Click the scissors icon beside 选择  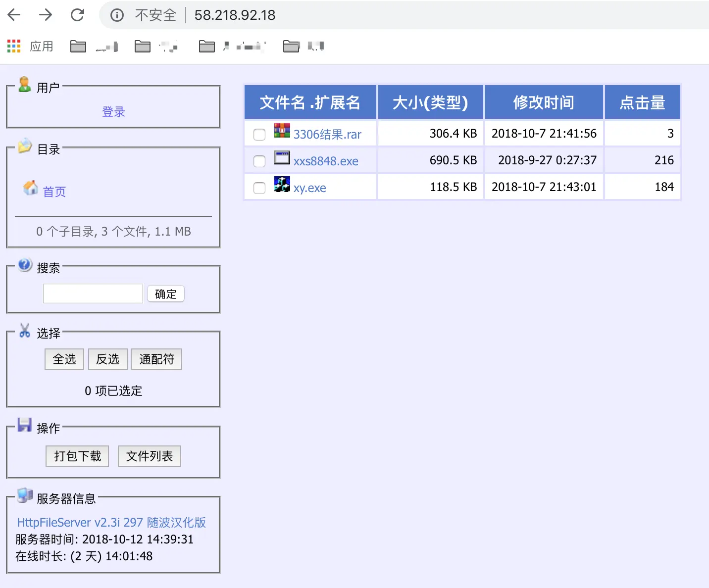click(x=25, y=331)
